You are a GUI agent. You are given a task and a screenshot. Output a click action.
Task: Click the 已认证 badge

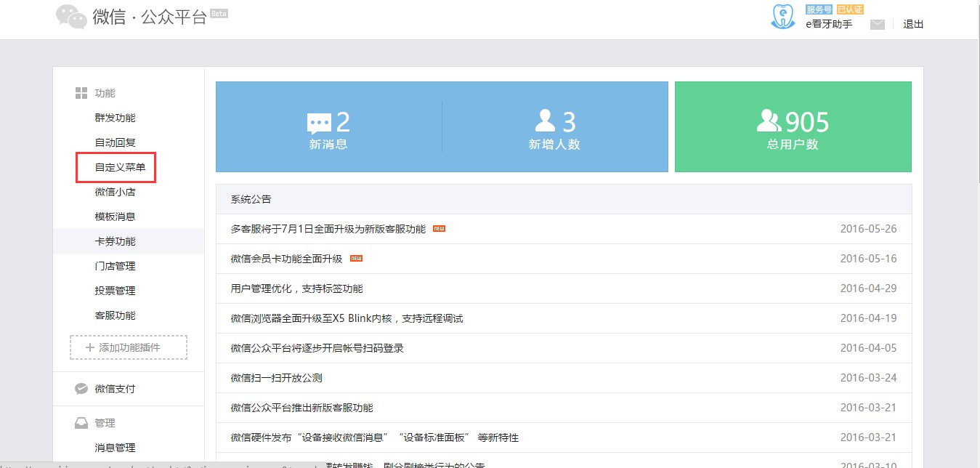(850, 9)
